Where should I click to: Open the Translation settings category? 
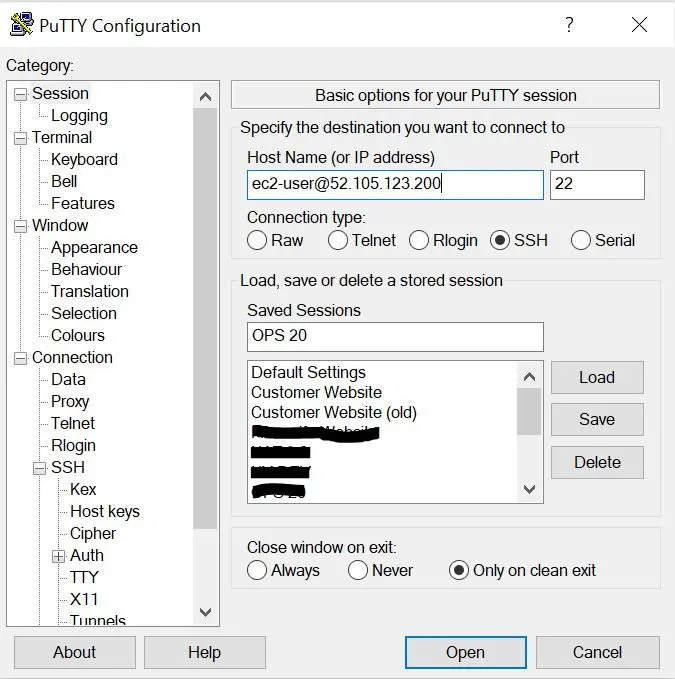[90, 291]
